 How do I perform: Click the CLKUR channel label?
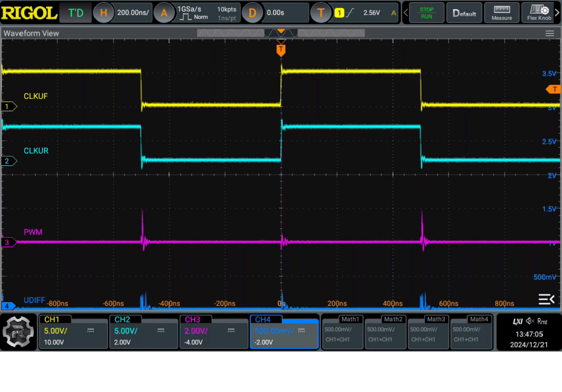coord(36,150)
